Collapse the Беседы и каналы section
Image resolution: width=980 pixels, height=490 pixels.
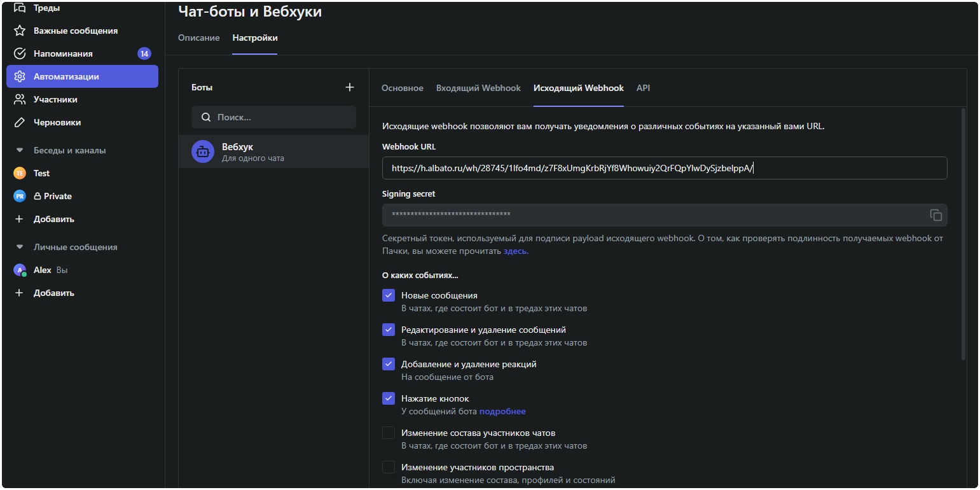coord(20,151)
